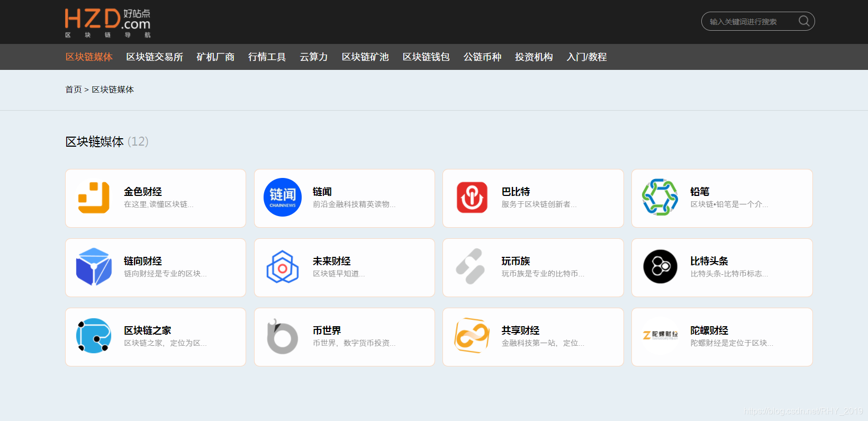Click the 链向财经 blue cube logo
Screen dimensions: 868x421
(94, 267)
